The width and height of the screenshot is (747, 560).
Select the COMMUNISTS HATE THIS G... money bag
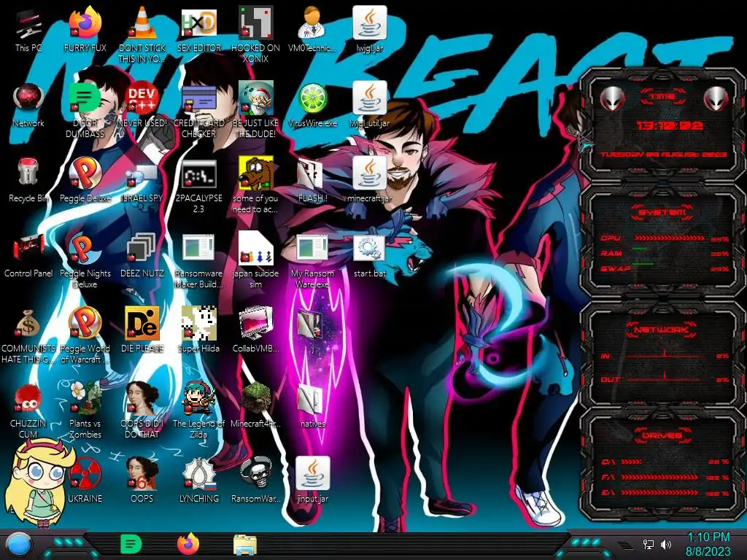click(x=28, y=335)
